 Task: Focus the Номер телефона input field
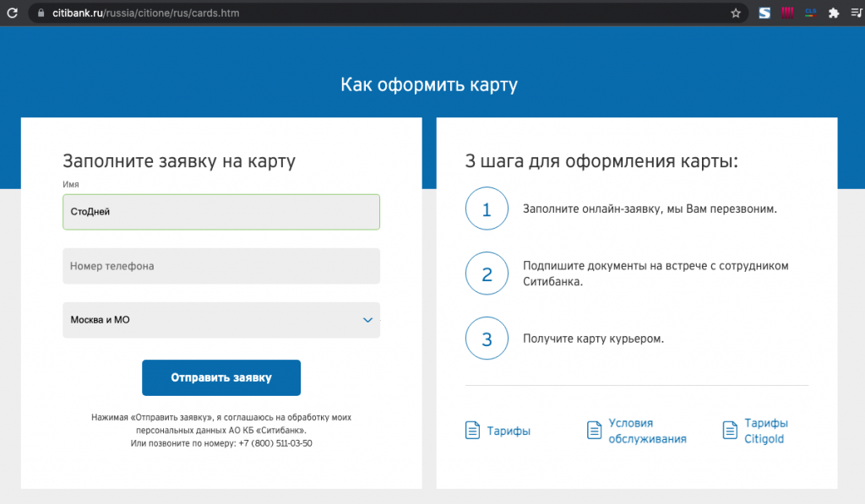point(221,266)
